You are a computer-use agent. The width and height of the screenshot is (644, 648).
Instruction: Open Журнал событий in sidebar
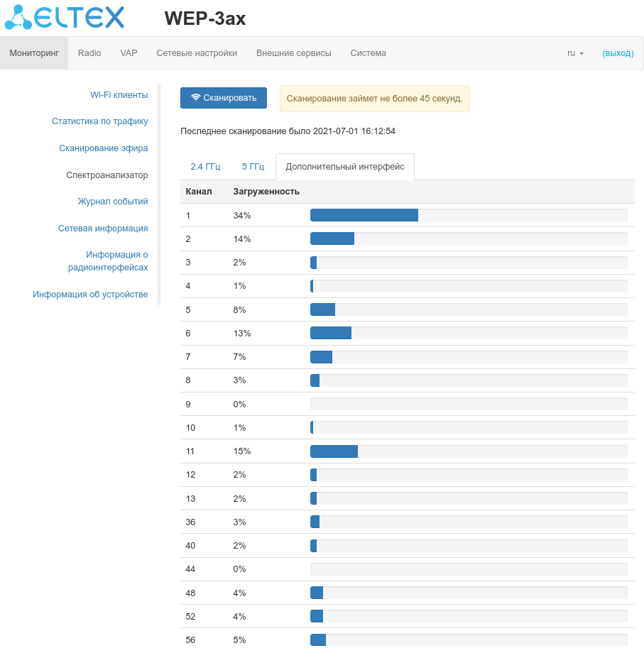(x=113, y=202)
